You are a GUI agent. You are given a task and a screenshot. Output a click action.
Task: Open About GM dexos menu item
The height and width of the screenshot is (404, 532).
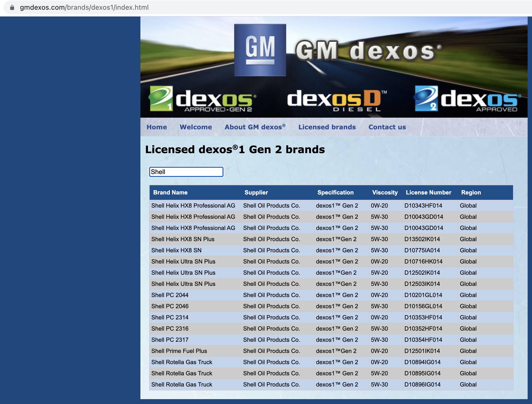[x=255, y=127]
